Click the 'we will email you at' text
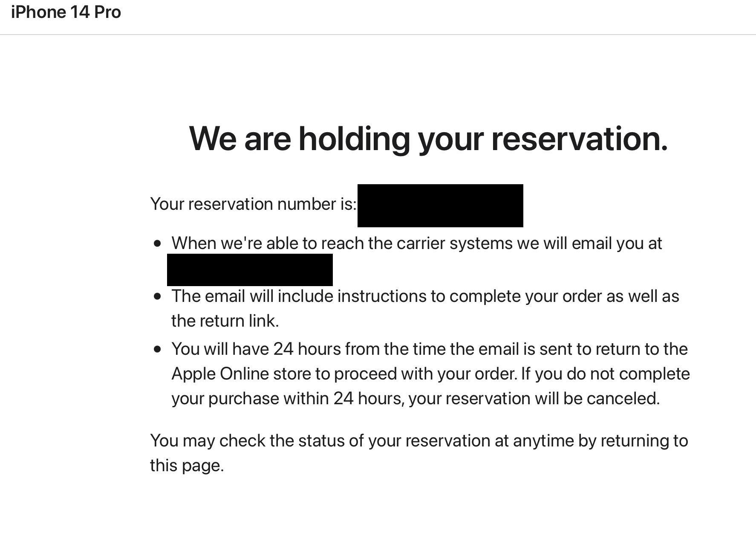 [590, 243]
